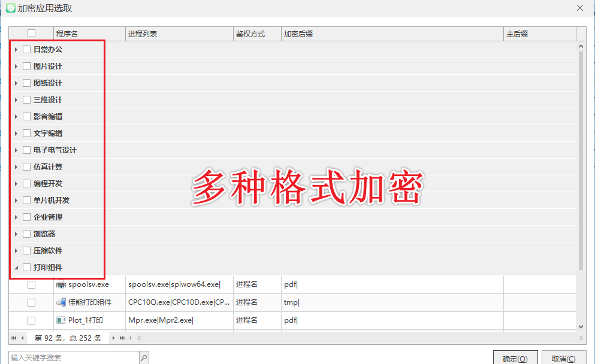This screenshot has width=595, height=364.
Task: Click the app icon in the title bar
Action: [9, 8]
